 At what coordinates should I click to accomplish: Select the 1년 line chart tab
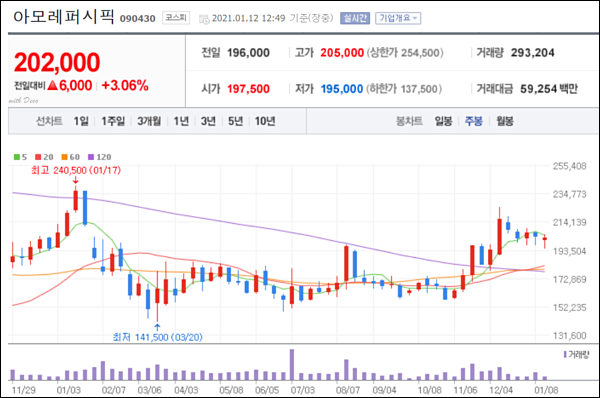click(x=181, y=121)
